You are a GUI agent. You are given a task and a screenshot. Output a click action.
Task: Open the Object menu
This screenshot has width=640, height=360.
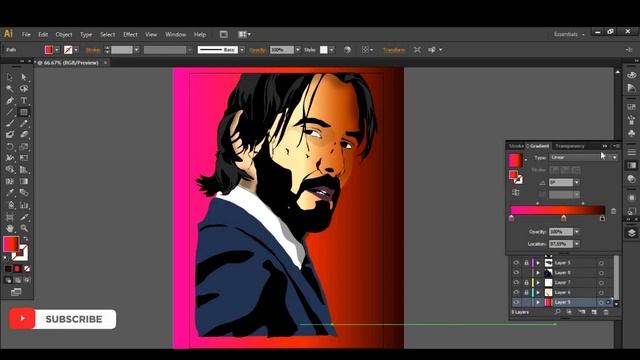(64, 35)
